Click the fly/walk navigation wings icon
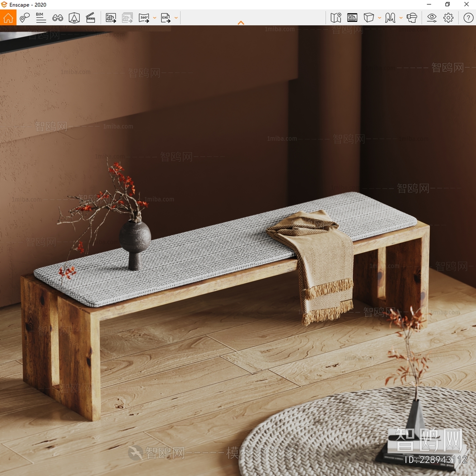The height and width of the screenshot is (476, 476). coord(390,18)
